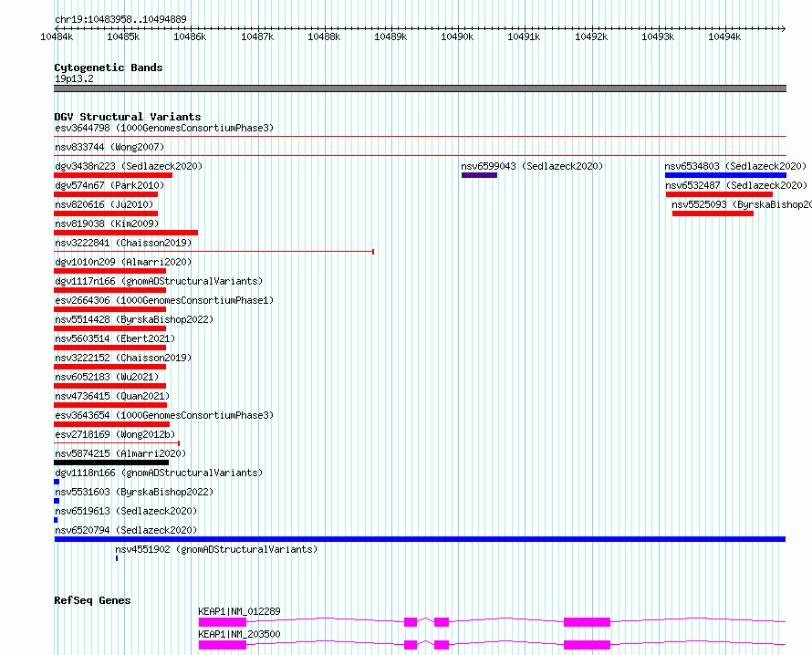Open nsv6052183 (Wu2021) variant label
This screenshot has height=655, width=812.
point(107,377)
